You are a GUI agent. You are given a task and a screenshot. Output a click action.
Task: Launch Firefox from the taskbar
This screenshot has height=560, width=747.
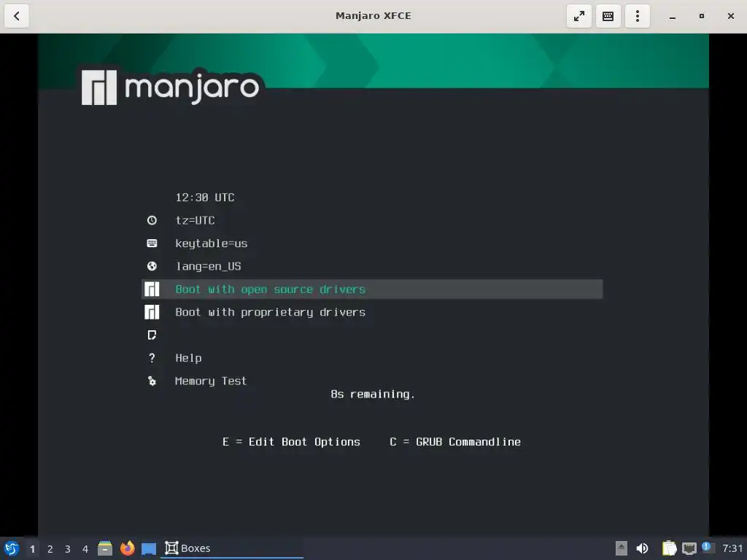click(127, 548)
